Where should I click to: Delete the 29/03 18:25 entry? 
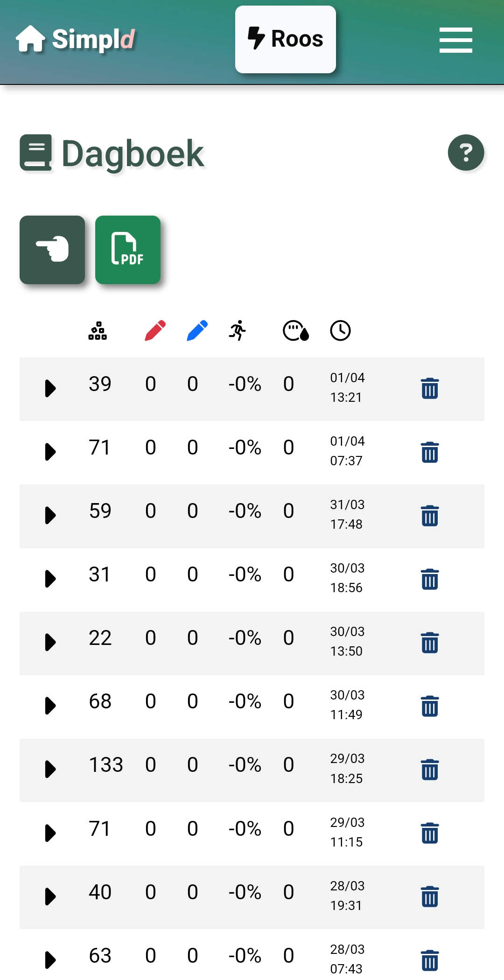[x=430, y=770]
